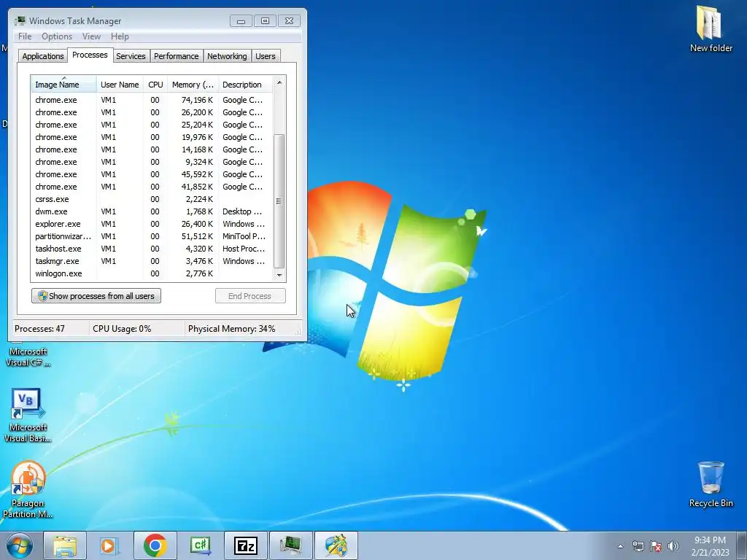Select the Paragon Partition Manager desktop shortcut
The image size is (747, 560).
pos(28,489)
